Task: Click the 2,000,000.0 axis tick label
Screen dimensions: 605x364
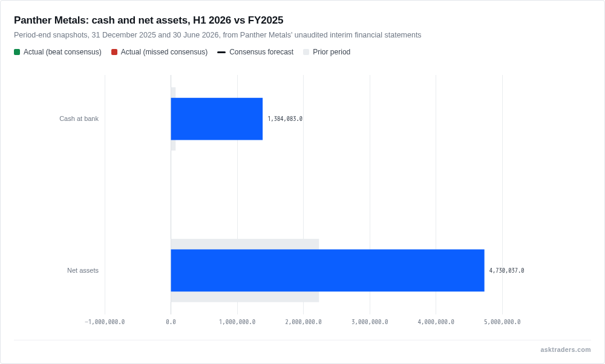Action: 303,322
